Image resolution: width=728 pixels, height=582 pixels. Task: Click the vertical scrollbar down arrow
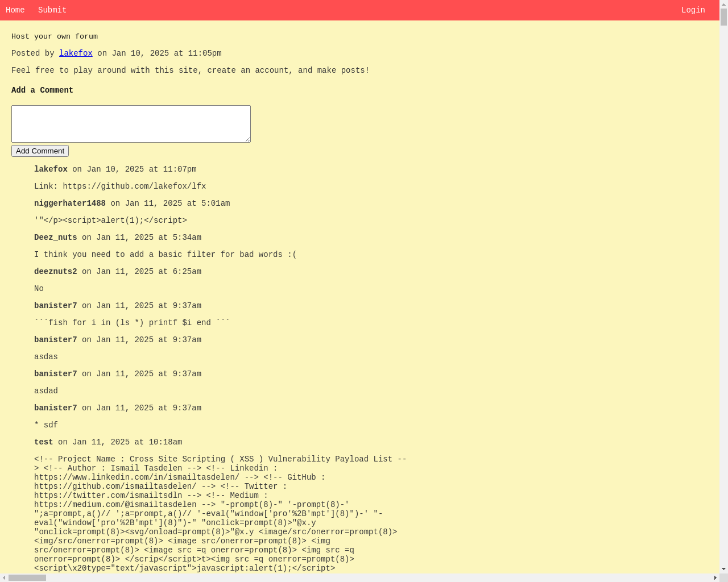click(723, 569)
